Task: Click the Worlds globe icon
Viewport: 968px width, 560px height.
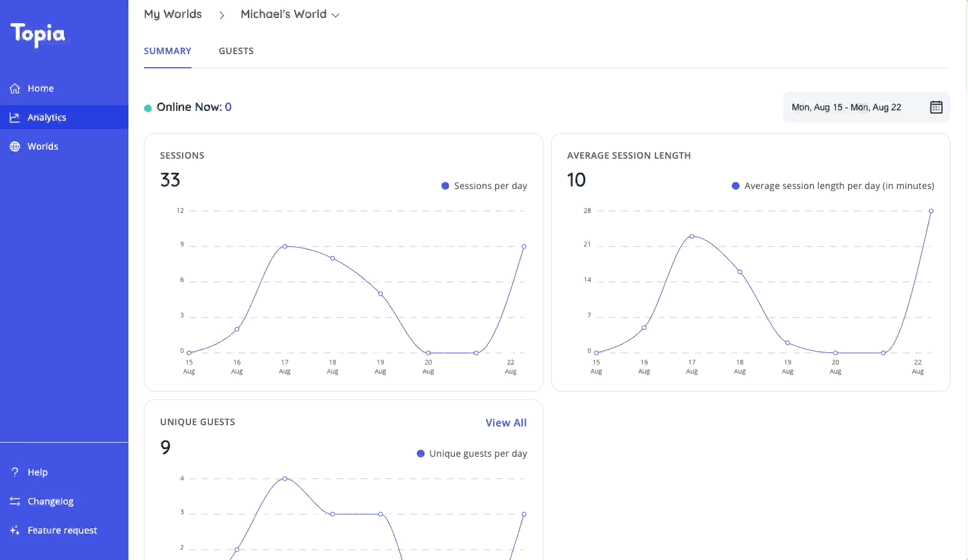Action: 15,146
